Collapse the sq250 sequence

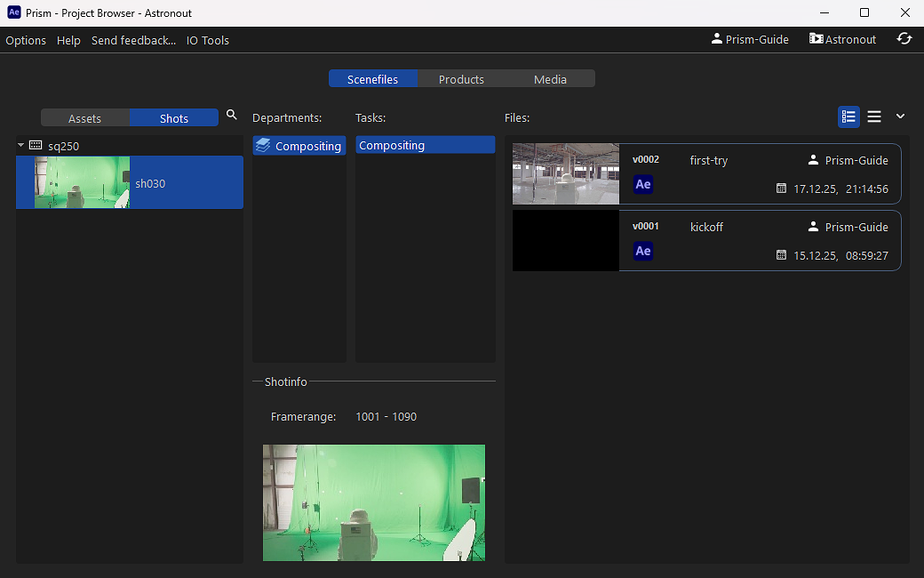coord(20,144)
